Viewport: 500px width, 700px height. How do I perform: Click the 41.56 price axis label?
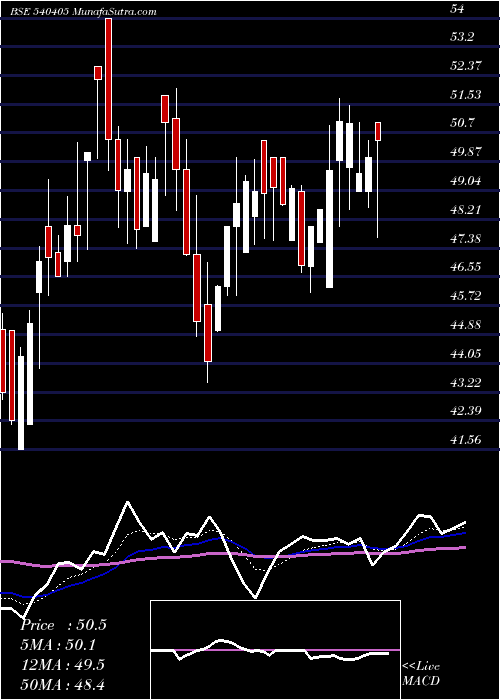click(467, 439)
